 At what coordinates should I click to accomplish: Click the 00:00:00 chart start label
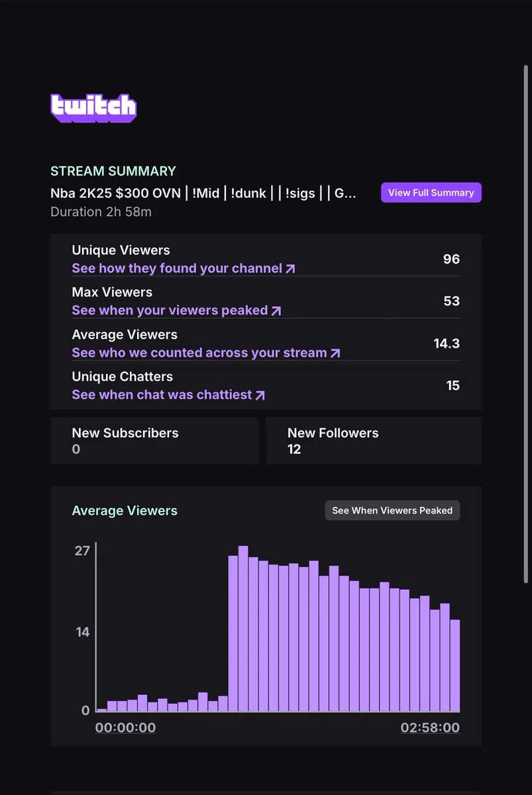(x=126, y=728)
